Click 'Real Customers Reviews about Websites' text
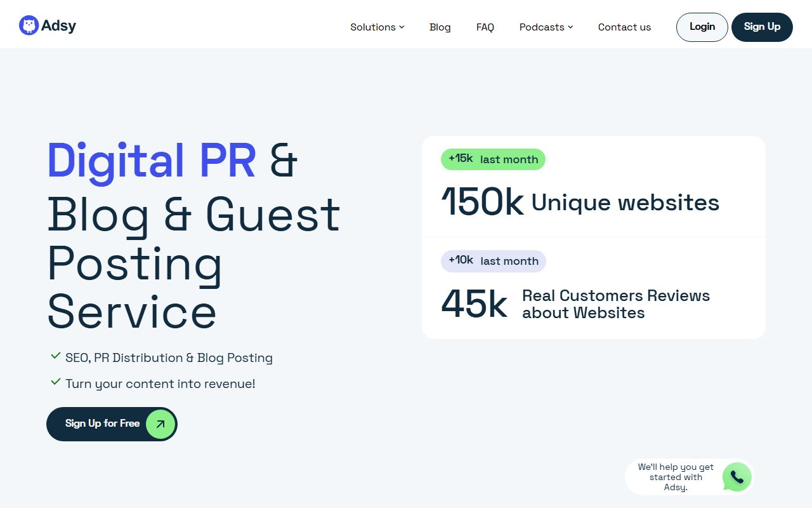The width and height of the screenshot is (812, 508). click(x=616, y=304)
